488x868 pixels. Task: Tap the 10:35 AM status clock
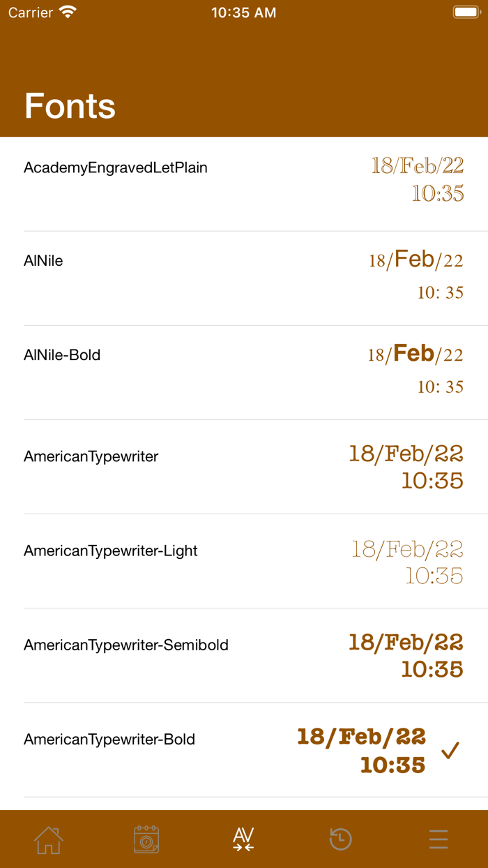pyautogui.click(x=243, y=13)
